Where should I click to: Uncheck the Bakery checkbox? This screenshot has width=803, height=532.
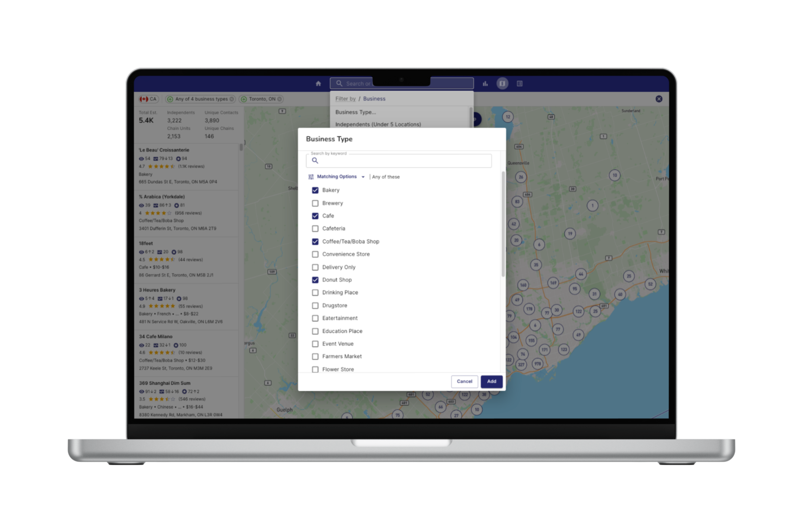(x=315, y=190)
